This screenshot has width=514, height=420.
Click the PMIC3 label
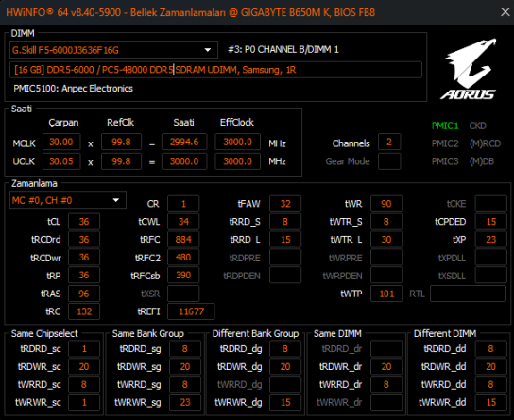[x=445, y=161]
